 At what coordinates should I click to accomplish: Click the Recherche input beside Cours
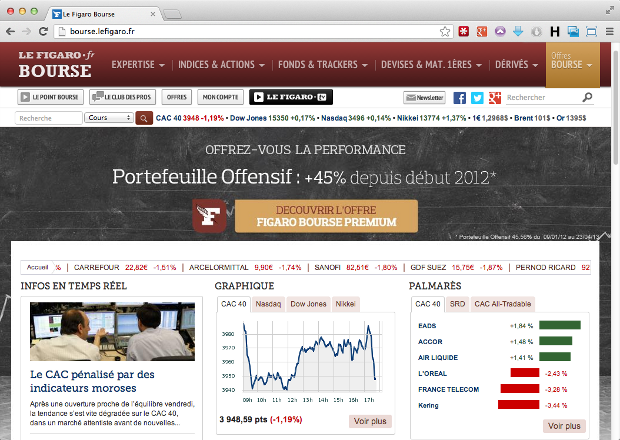(49, 118)
